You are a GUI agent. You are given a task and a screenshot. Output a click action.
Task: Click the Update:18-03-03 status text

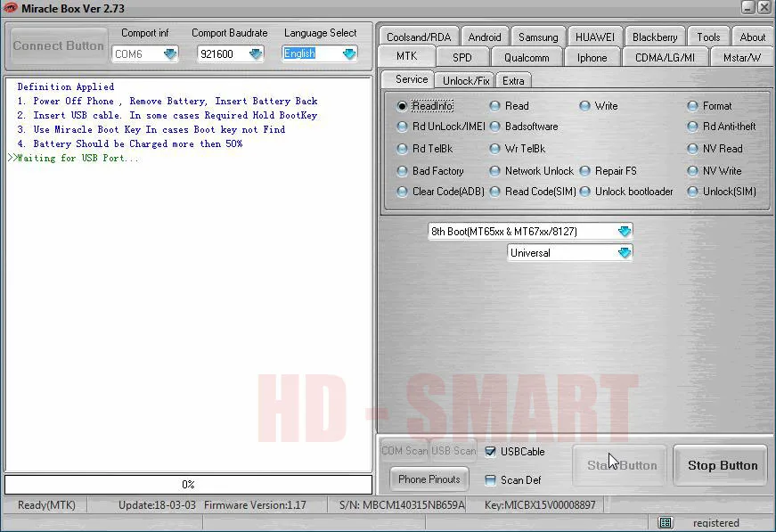[157, 504]
